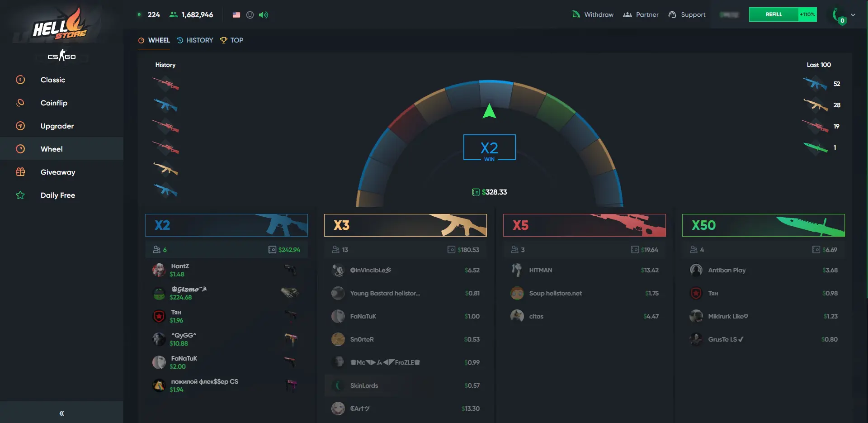
Task: Click the X2 WIN result box
Action: (490, 147)
